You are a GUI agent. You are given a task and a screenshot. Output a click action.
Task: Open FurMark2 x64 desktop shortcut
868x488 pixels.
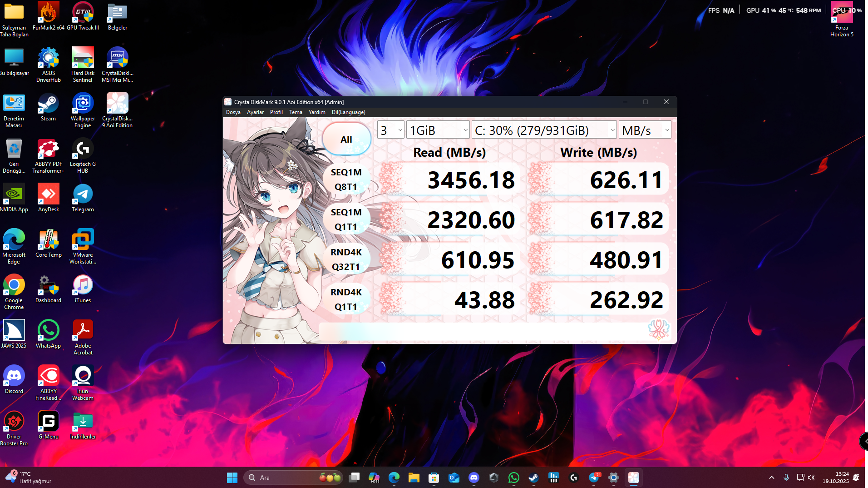tap(48, 16)
